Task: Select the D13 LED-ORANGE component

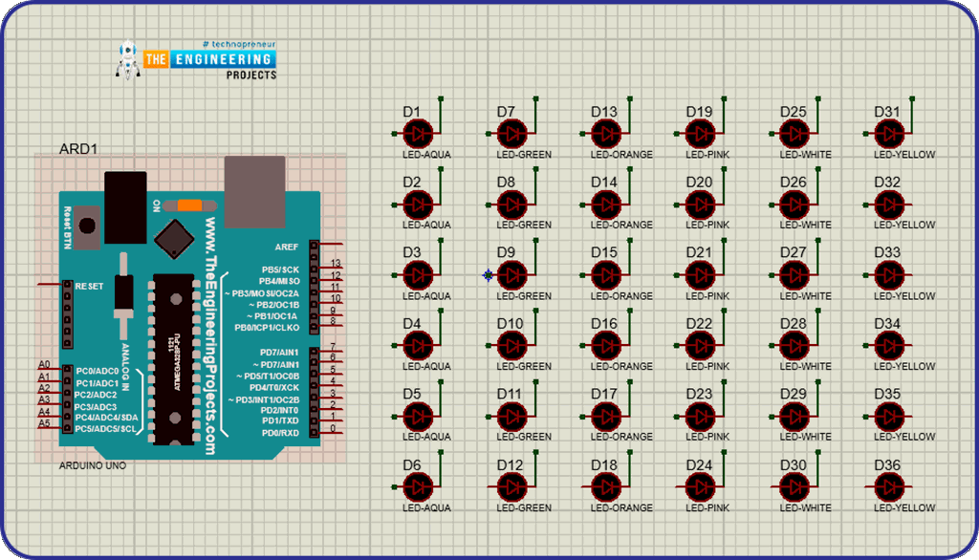Action: click(606, 132)
